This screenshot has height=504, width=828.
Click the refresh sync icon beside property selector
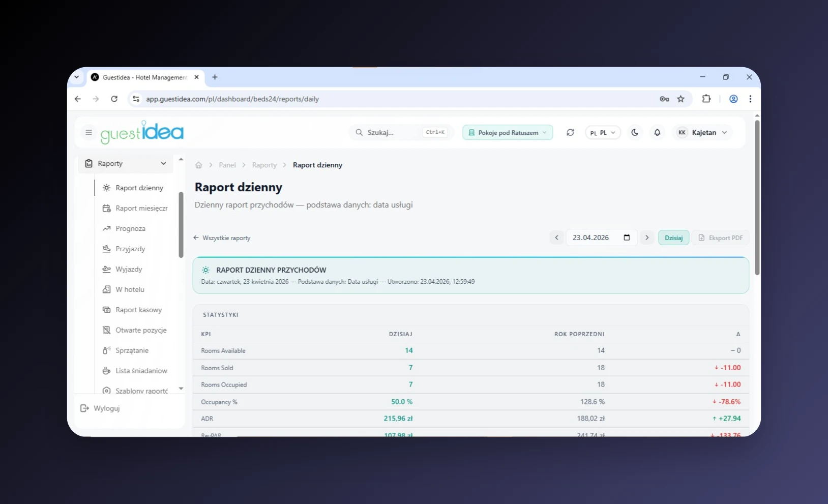click(570, 133)
